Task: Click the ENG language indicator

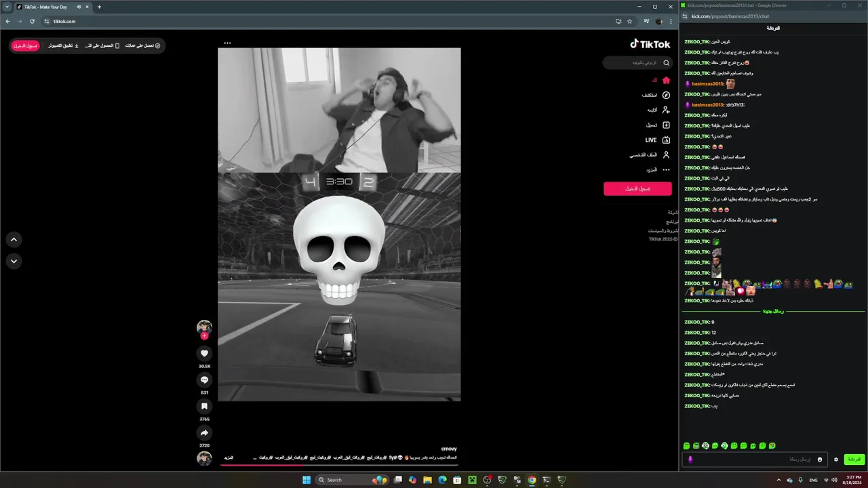Action: 813,480
